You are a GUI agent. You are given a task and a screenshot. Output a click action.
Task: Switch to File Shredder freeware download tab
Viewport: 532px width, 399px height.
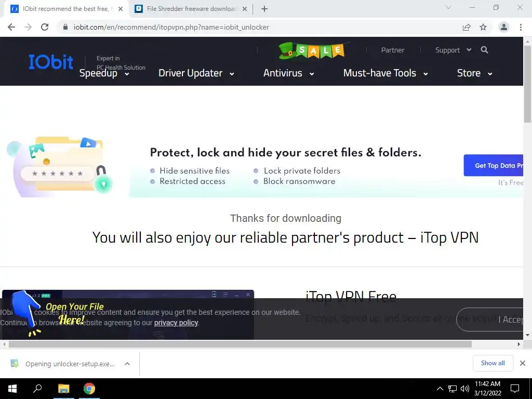(x=191, y=9)
